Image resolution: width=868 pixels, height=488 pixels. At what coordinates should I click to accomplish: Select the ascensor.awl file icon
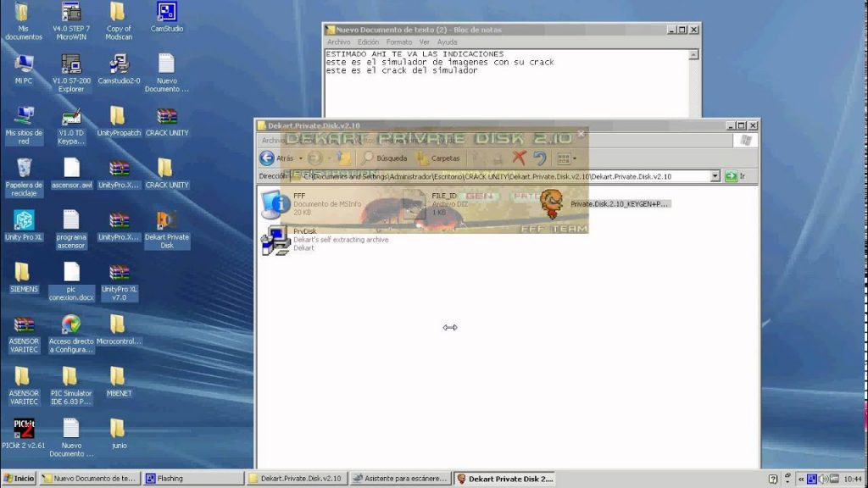[x=71, y=173]
